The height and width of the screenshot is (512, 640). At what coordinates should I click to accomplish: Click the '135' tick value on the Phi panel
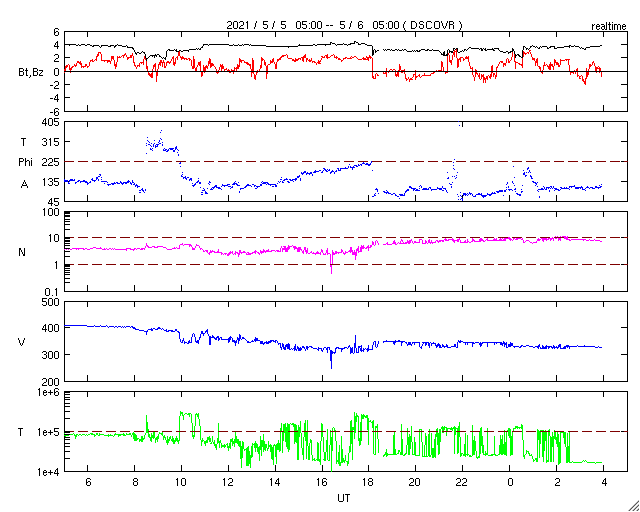(x=51, y=182)
